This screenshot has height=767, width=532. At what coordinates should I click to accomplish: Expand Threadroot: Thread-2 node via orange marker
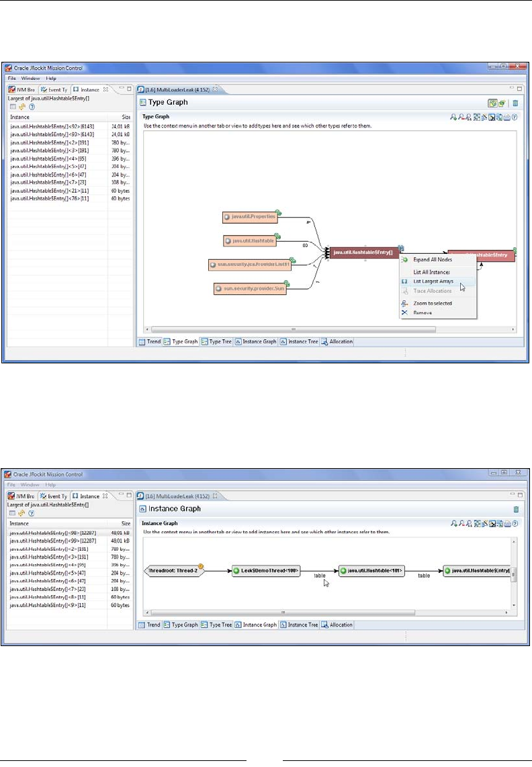coord(201,566)
